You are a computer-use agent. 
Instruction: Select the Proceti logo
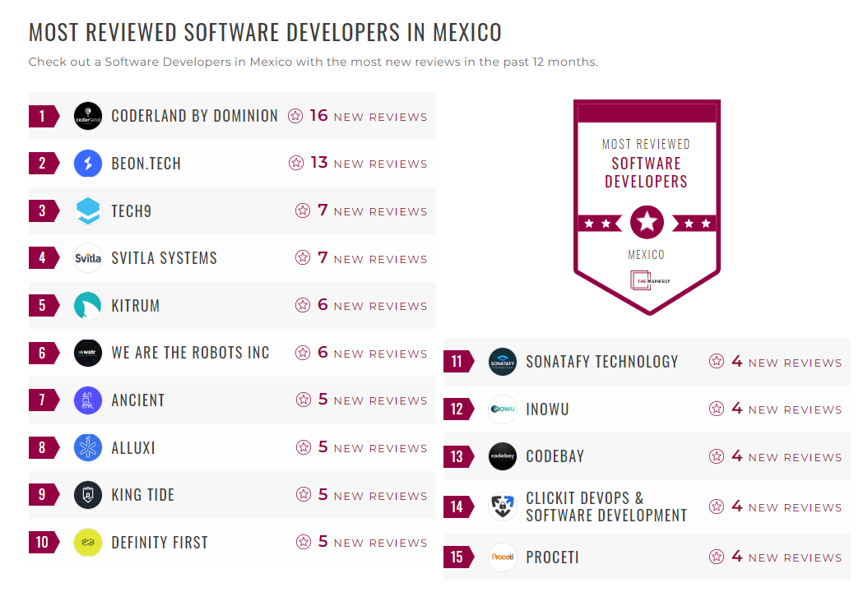coord(503,557)
